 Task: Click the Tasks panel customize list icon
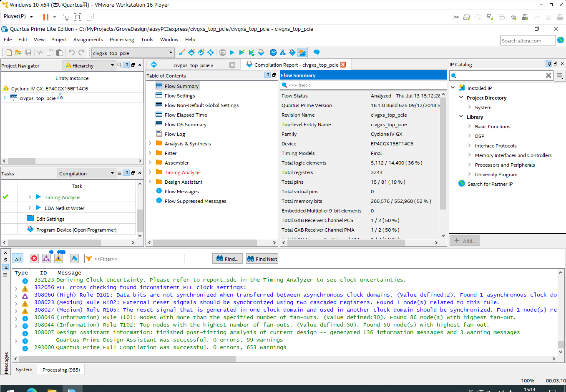coord(120,173)
